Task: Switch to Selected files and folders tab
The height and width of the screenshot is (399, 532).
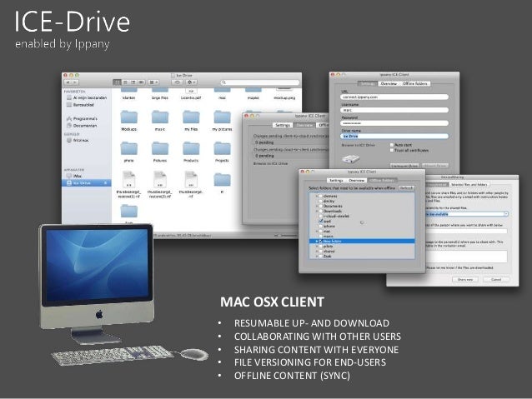Action: coord(469,185)
